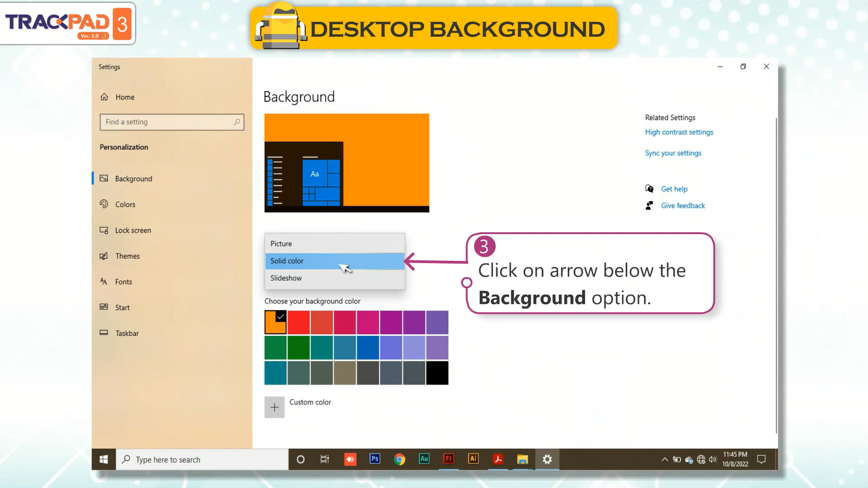Viewport: 868px width, 488px height.
Task: Click the Personalization heading in sidebar
Action: [x=124, y=147]
